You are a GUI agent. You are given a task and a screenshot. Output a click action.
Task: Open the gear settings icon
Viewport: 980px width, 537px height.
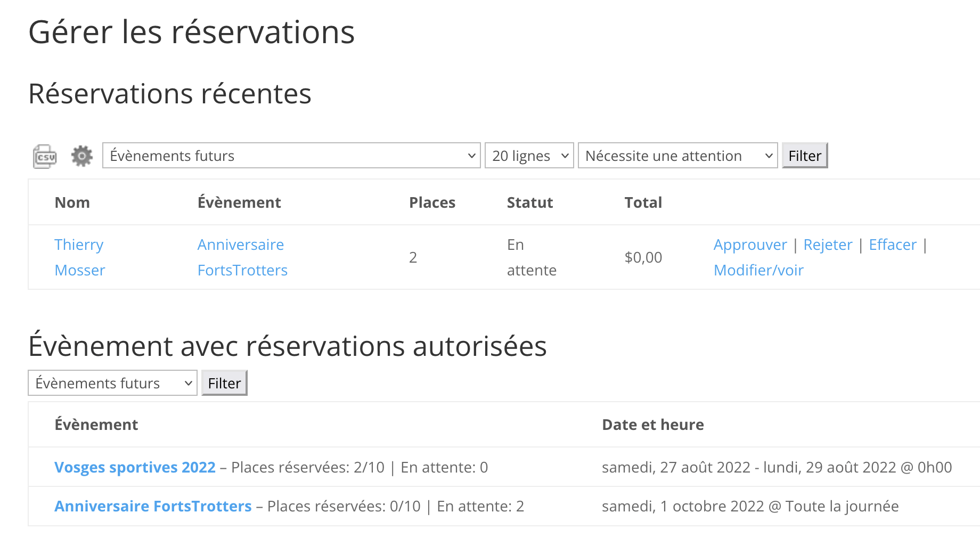click(81, 156)
